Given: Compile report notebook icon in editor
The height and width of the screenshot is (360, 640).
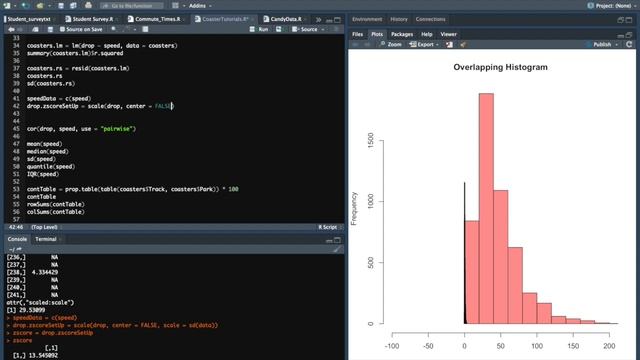Looking at the screenshot, I should (x=145, y=29).
